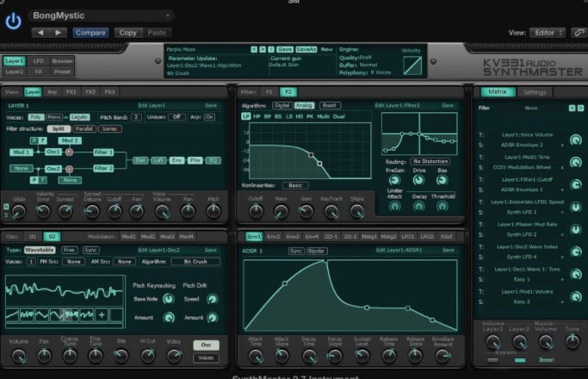
Task: Select the Filter 1 block in routing diagram
Action: (103, 152)
